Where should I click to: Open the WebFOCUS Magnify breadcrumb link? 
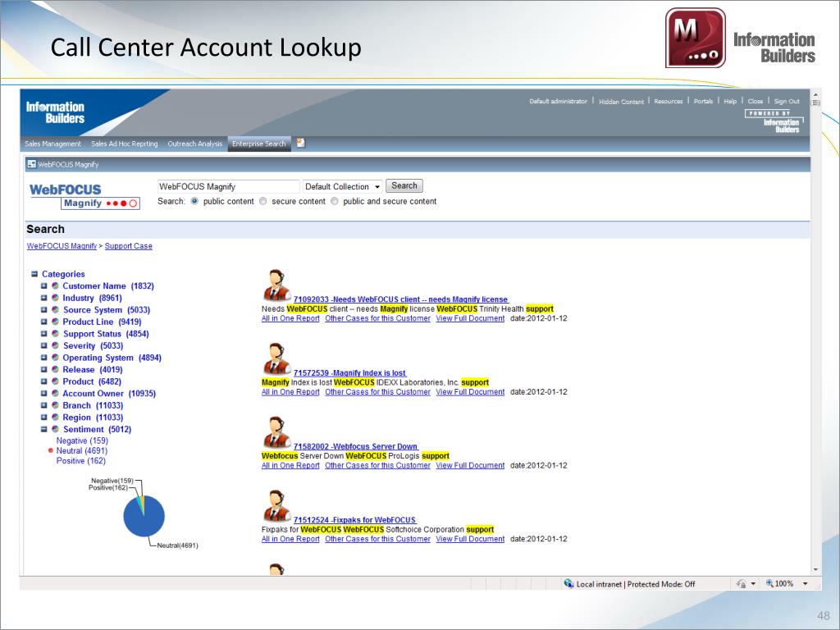[x=62, y=246]
